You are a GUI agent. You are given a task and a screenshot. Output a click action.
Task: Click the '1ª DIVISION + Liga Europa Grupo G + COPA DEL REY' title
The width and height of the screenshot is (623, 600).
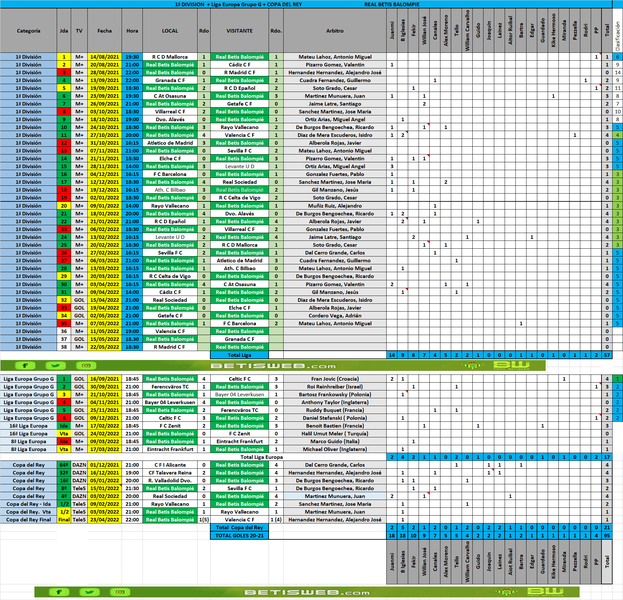(x=238, y=4)
